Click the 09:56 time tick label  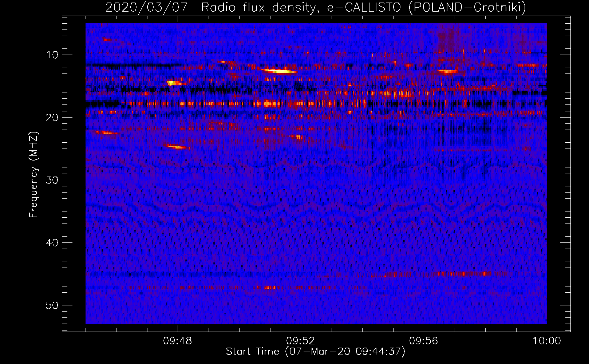(424, 341)
